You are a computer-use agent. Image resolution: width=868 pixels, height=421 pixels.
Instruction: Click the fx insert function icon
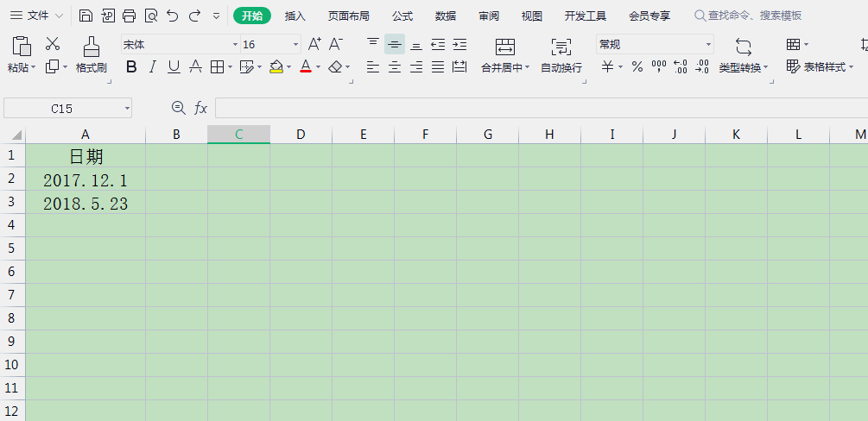coord(201,109)
